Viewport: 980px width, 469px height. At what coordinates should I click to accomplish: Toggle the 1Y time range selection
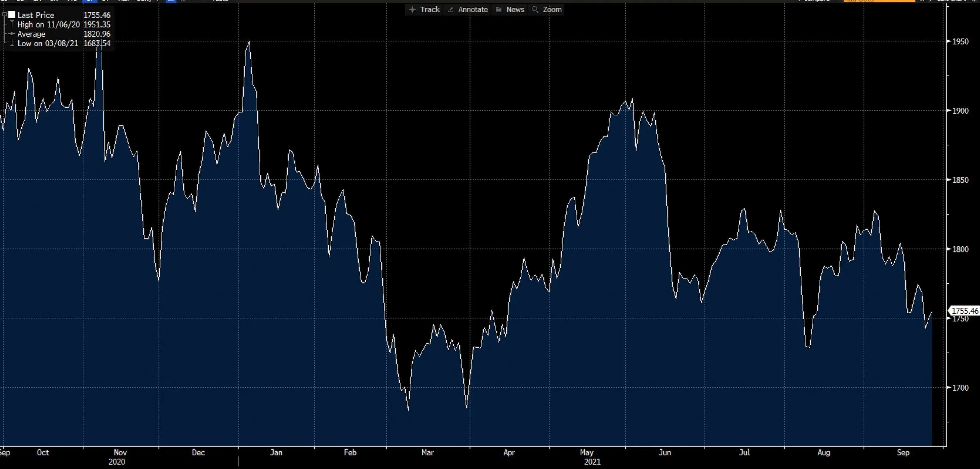coord(90,1)
